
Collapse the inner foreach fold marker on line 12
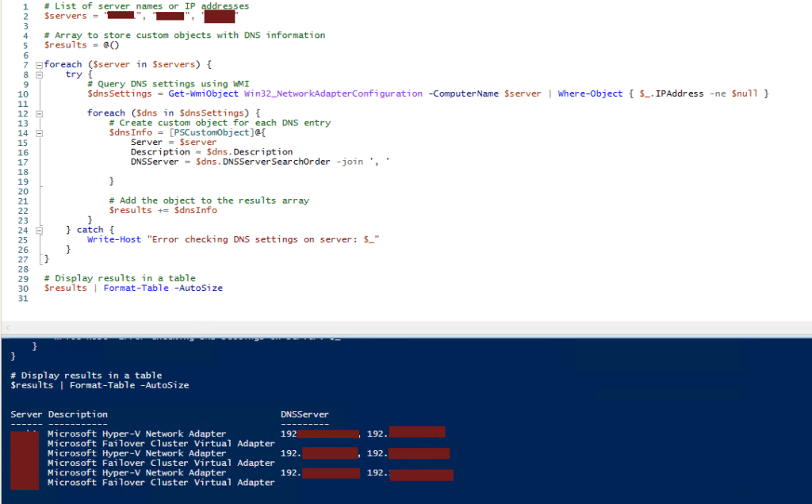(x=39, y=113)
